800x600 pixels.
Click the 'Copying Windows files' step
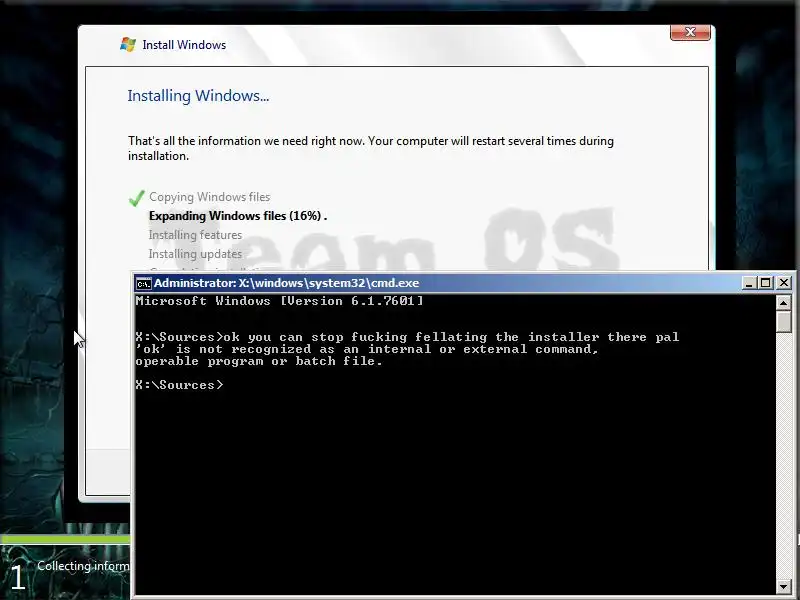tap(209, 197)
